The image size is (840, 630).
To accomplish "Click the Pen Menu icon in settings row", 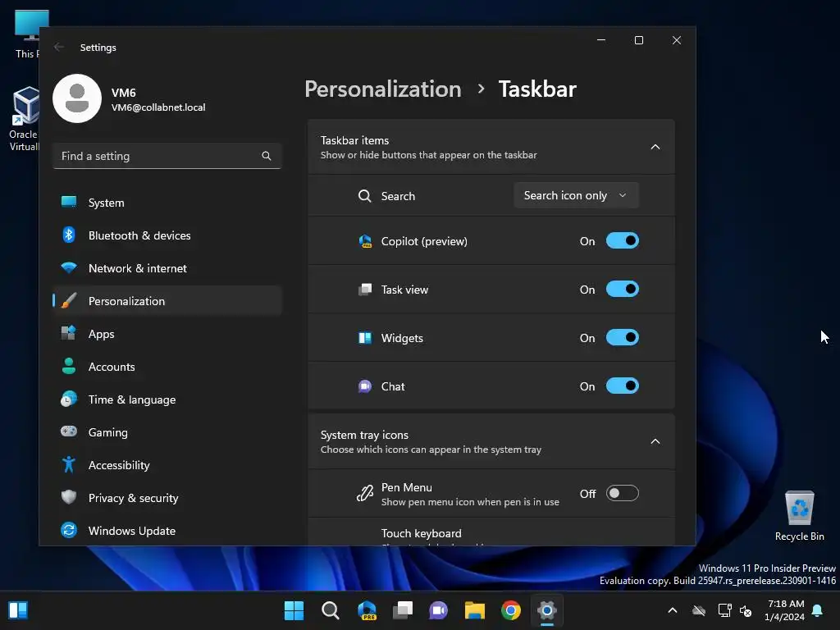I will click(365, 493).
